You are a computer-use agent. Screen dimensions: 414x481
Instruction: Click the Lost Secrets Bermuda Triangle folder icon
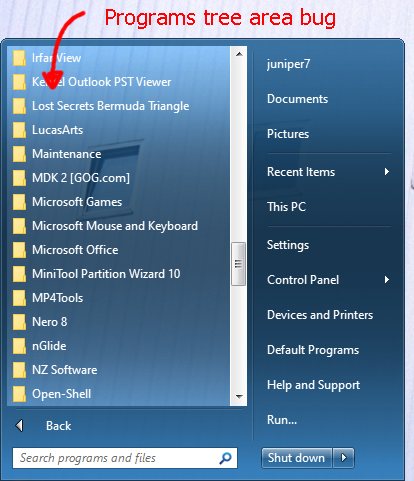point(19,106)
